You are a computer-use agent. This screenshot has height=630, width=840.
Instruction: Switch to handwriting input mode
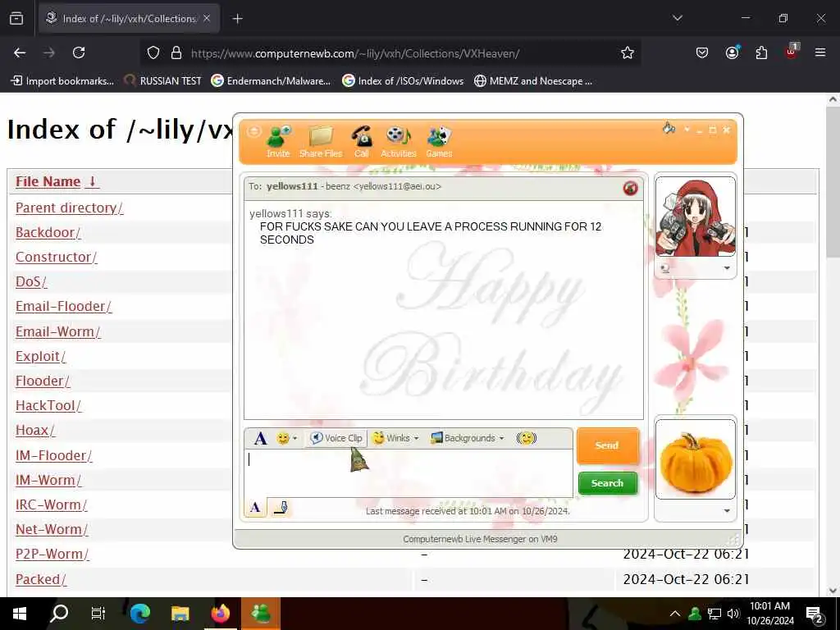tap(281, 507)
